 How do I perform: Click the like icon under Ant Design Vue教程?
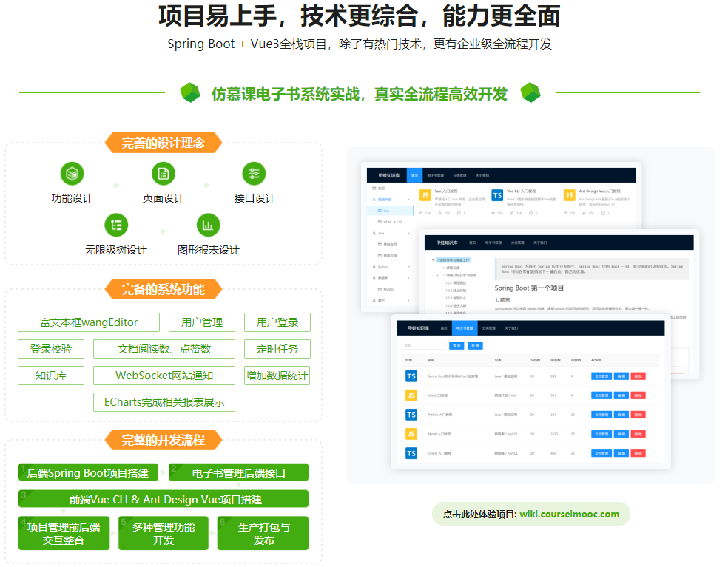pyautogui.click(x=583, y=214)
